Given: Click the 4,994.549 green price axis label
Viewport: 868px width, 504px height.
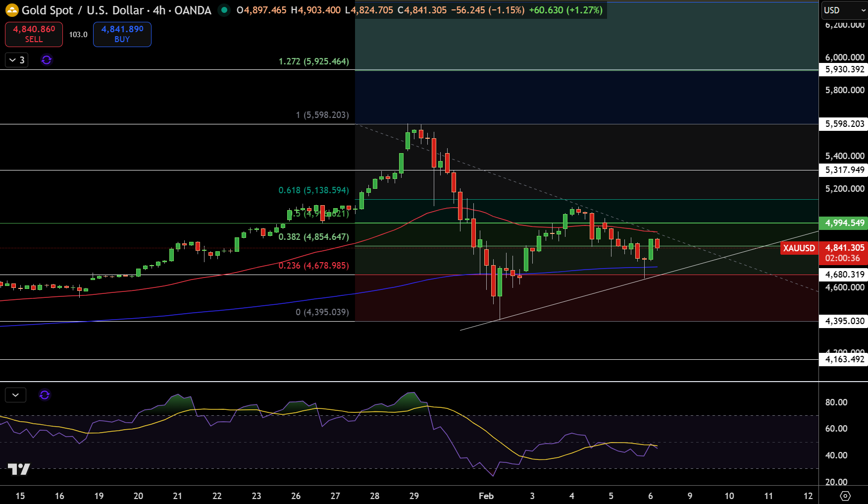Looking at the screenshot, I should point(844,223).
